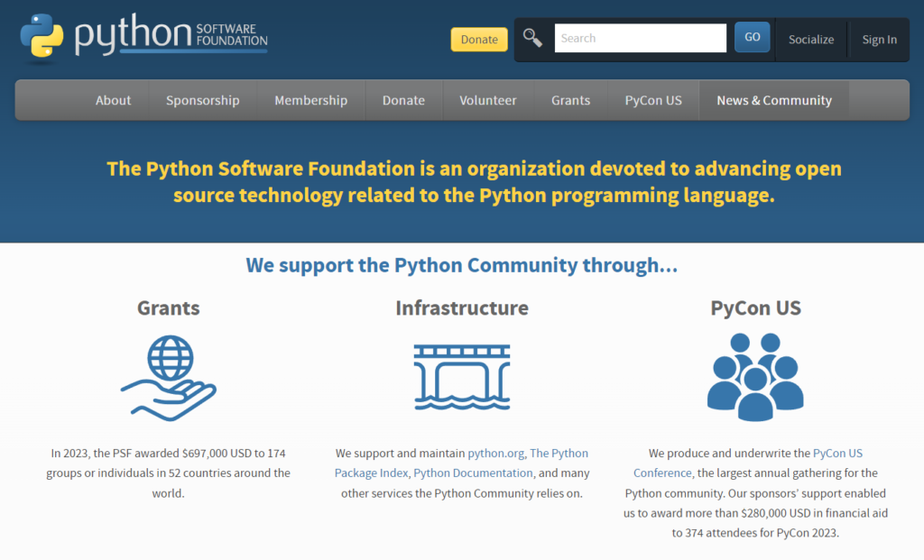Screen dimensions: 924x560
Task: Open the Grants navigation menu
Action: pos(570,100)
